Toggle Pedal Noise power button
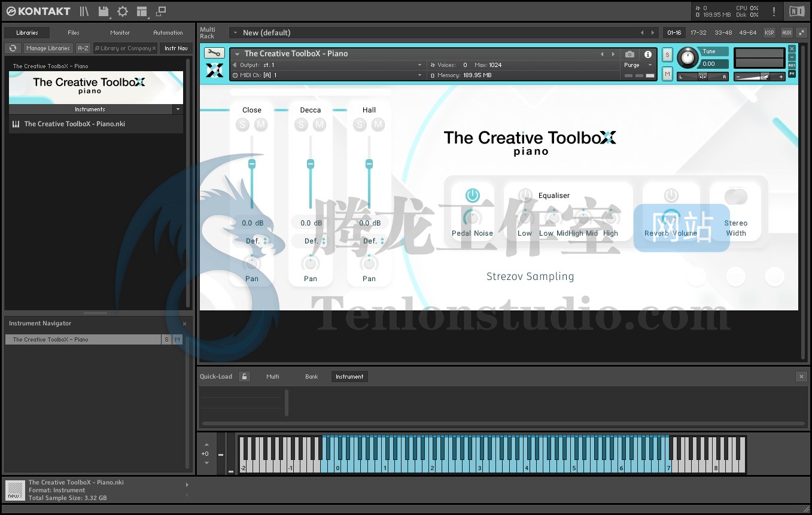The image size is (812, 515). point(473,195)
